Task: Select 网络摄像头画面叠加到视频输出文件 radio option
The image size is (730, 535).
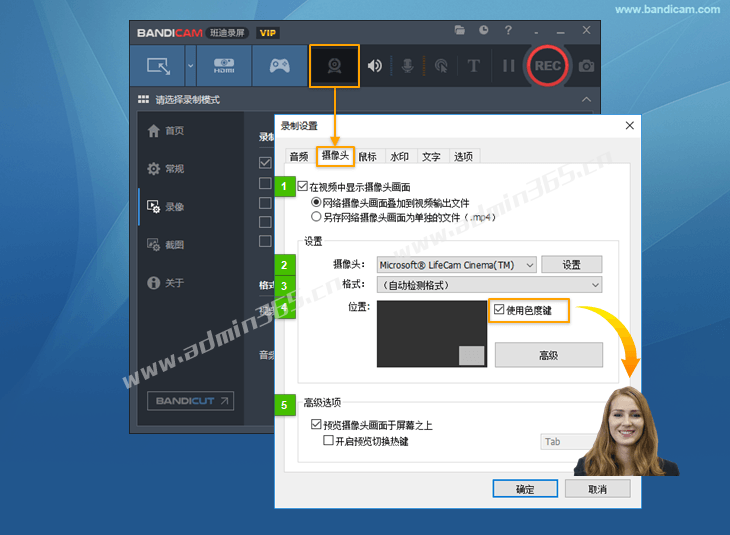Action: (x=316, y=203)
